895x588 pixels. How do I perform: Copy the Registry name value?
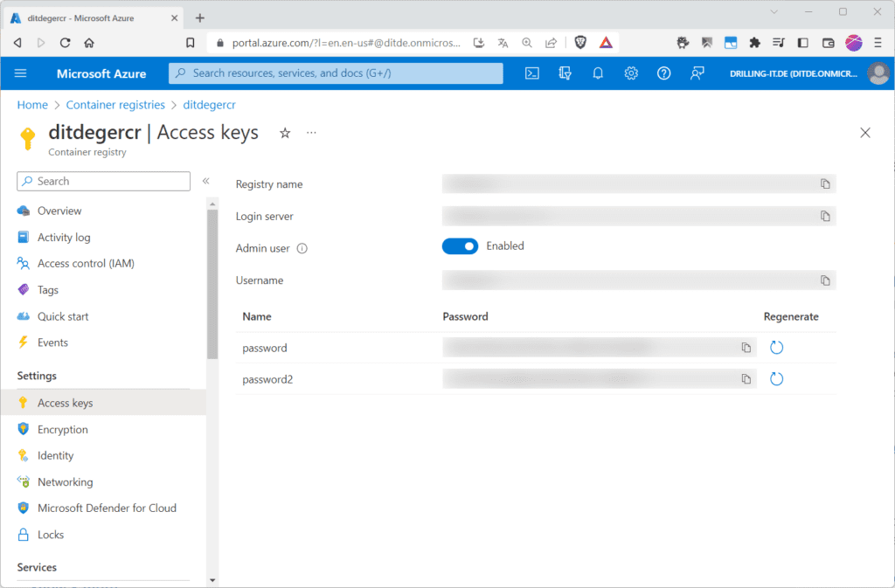click(x=825, y=183)
